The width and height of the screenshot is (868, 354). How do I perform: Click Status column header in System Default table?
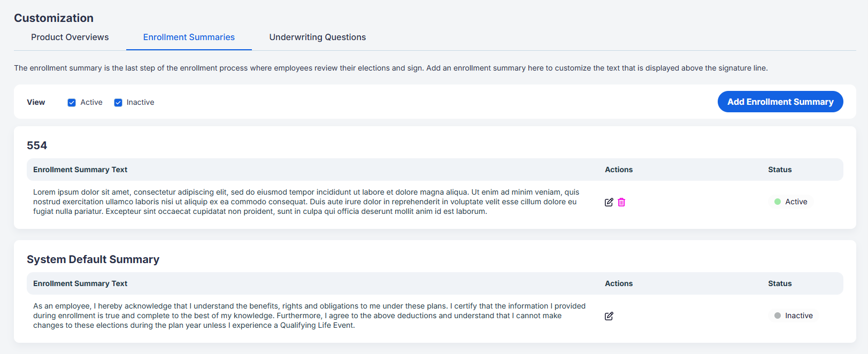click(780, 283)
